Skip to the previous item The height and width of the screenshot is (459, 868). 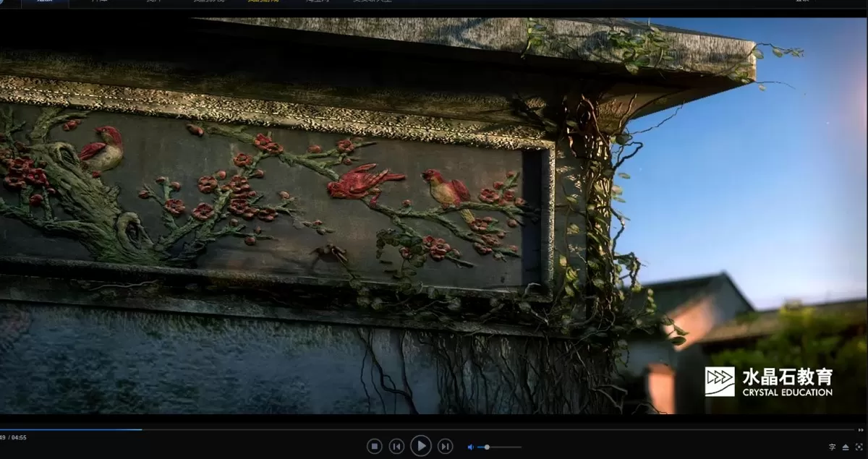(x=396, y=446)
